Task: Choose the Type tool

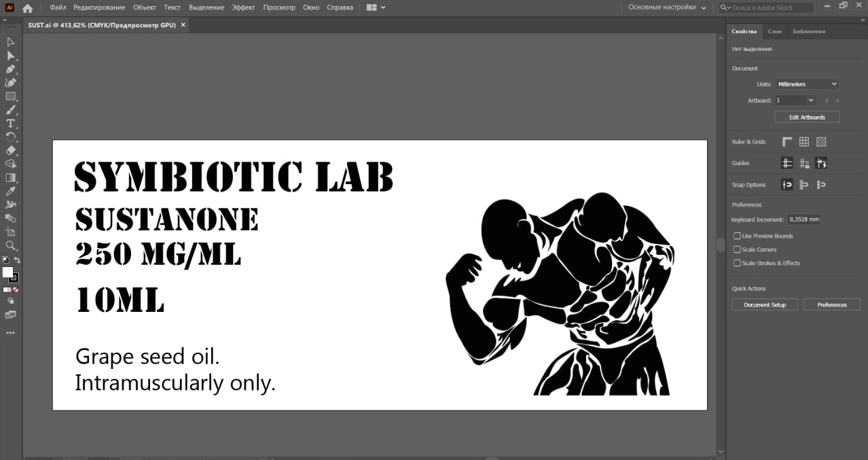Action: tap(11, 123)
